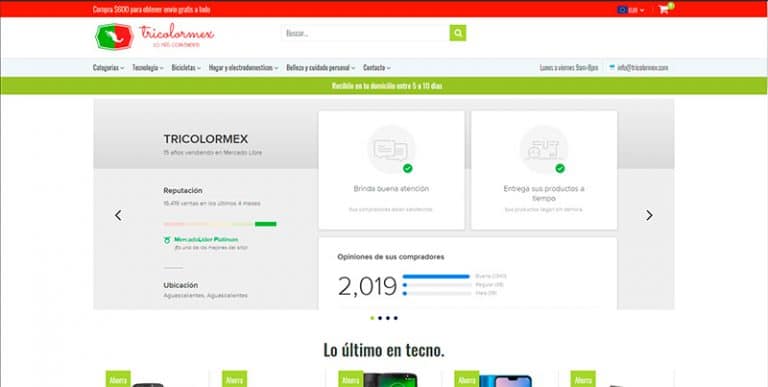Click free shipping promo text in red bar
Viewport: 768px width, 387px height.
[x=151, y=9]
